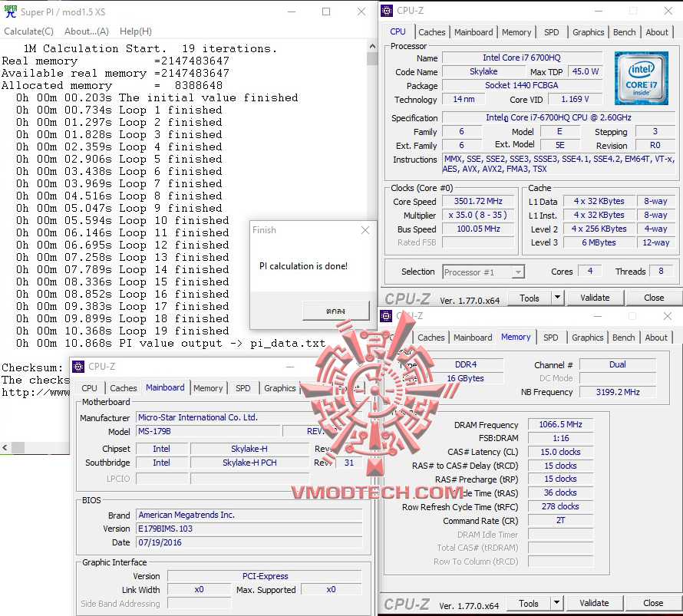The width and height of the screenshot is (683, 616).
Task: Switch to Bench tab in top CPU-Z window
Action: (624, 32)
